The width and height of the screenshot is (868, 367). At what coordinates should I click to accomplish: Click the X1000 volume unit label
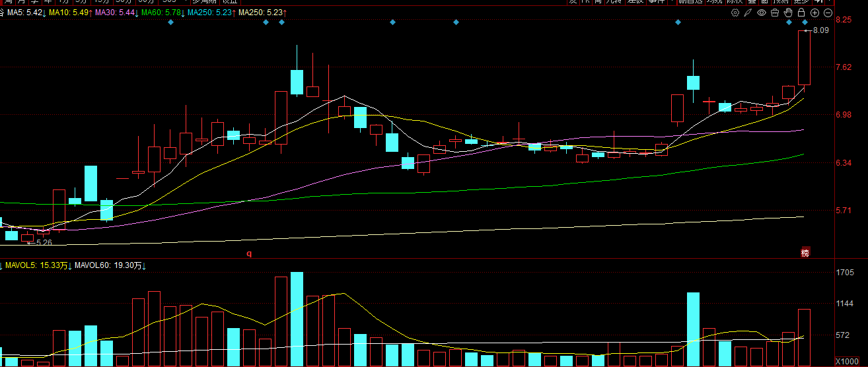847,362
